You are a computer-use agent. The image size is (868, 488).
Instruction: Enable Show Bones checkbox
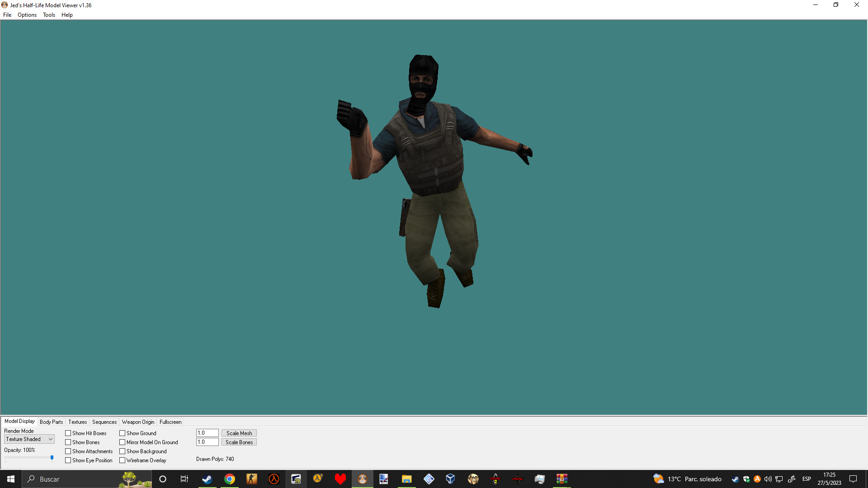click(68, 442)
